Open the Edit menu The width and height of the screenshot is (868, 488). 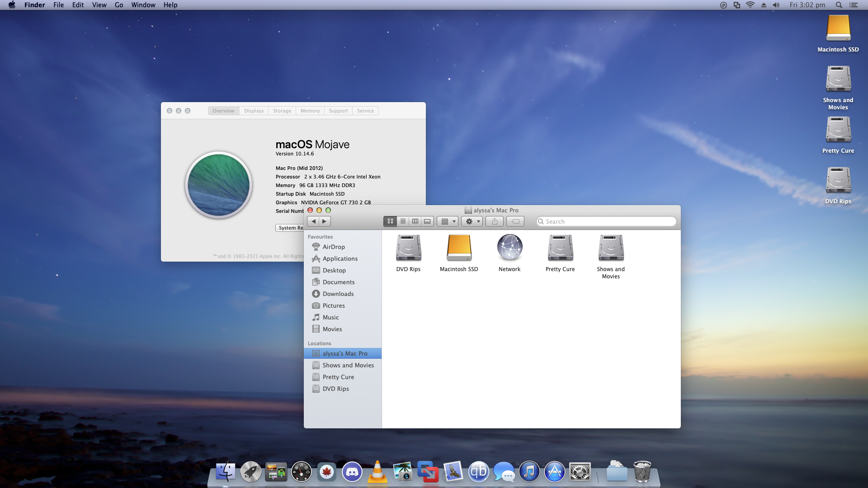point(78,5)
